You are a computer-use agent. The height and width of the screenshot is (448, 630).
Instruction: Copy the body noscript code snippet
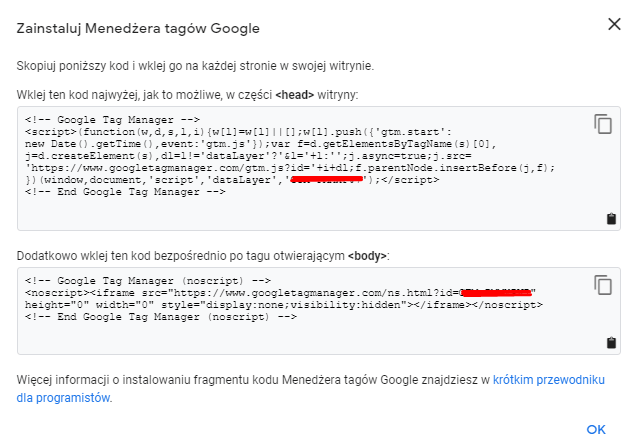pos(602,284)
